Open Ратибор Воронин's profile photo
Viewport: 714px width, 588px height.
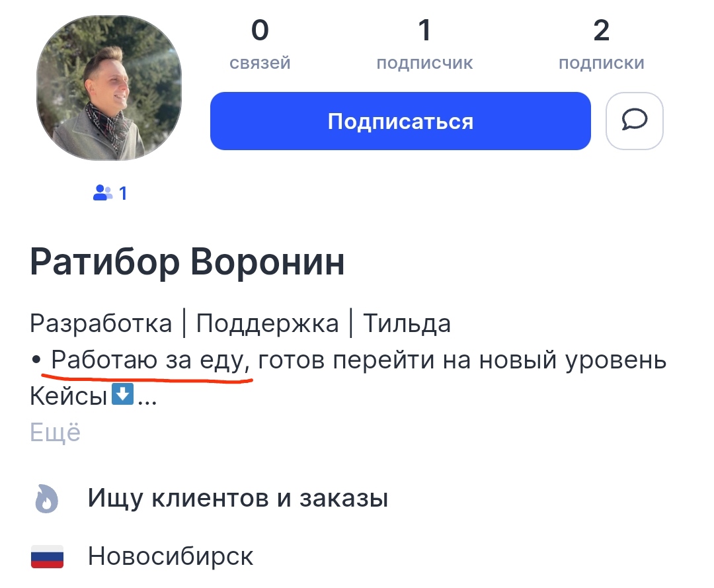point(109,88)
